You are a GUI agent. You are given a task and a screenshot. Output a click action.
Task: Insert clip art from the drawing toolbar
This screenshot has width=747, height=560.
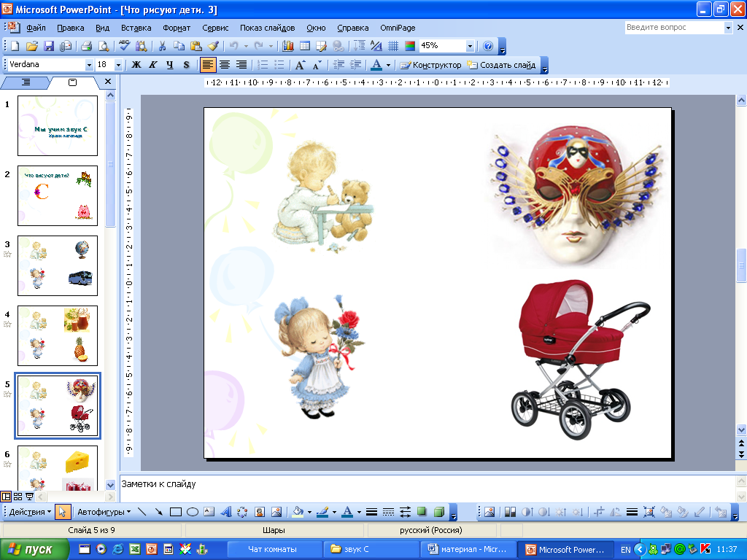(x=260, y=512)
